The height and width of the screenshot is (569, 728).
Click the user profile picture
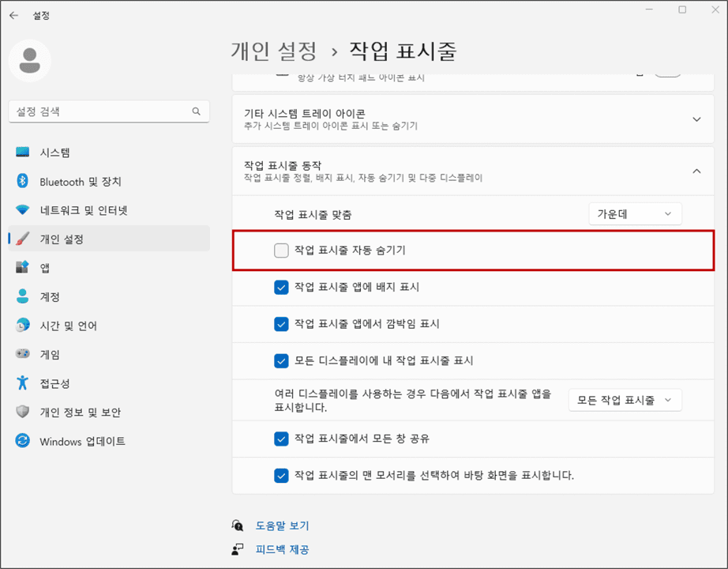[30, 60]
